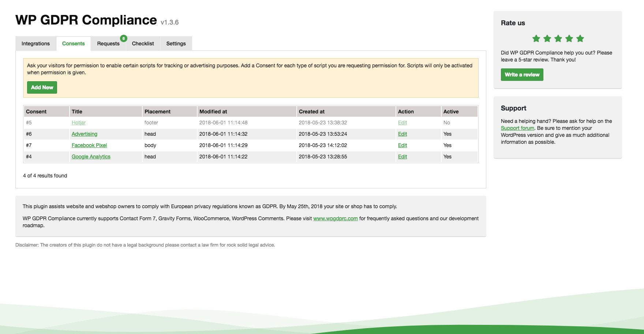This screenshot has height=334, width=644.
Task: Click the Consent column header
Action: tap(46, 112)
